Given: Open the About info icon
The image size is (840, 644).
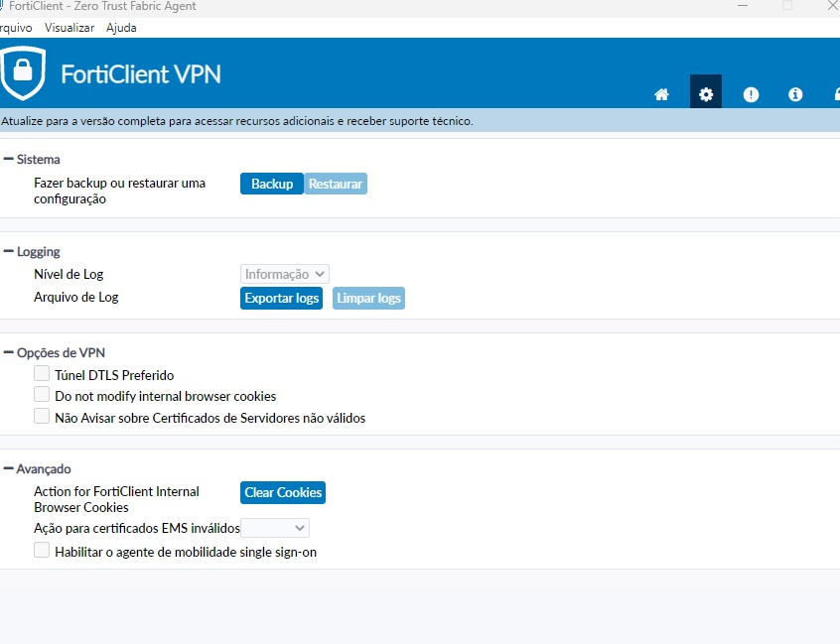Looking at the screenshot, I should 795,94.
